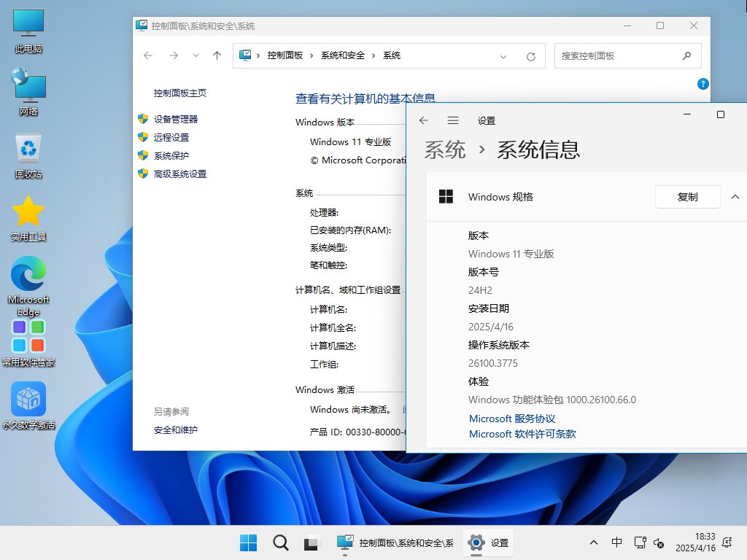Screen dimensions: 747x560
Task: Expand chevron after 系统和安全 breadcrumb
Action: point(373,55)
